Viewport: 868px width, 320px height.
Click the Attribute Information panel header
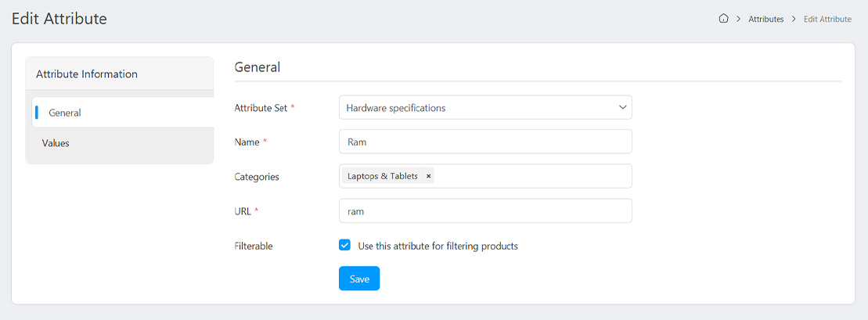tap(87, 74)
